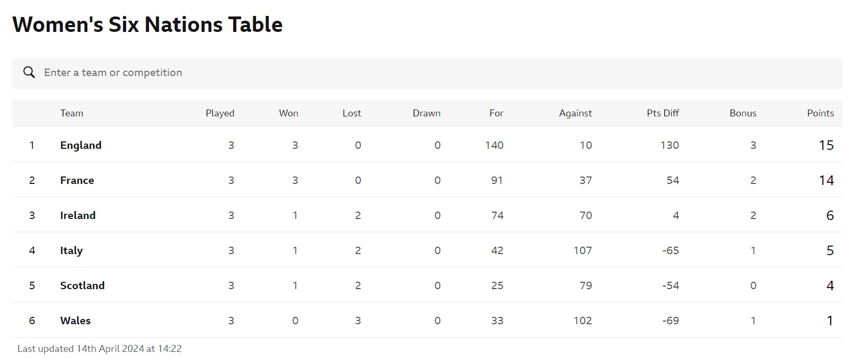
Task: Click the Bonus column header
Action: [742, 113]
